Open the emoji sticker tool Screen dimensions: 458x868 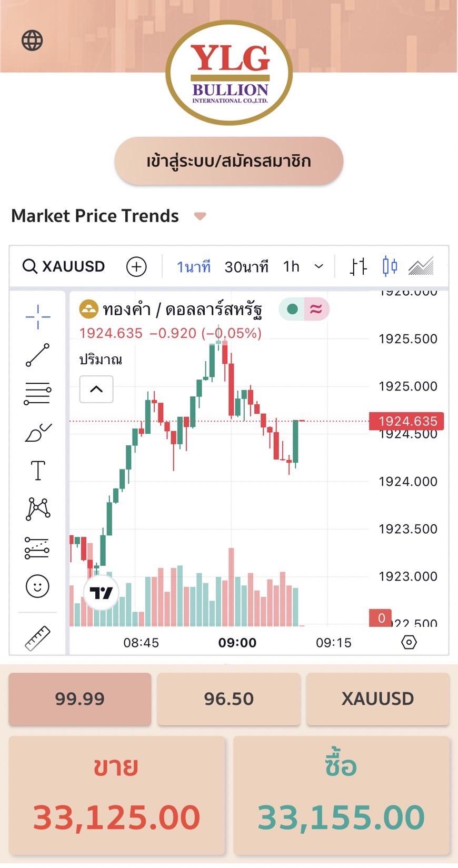click(x=37, y=586)
